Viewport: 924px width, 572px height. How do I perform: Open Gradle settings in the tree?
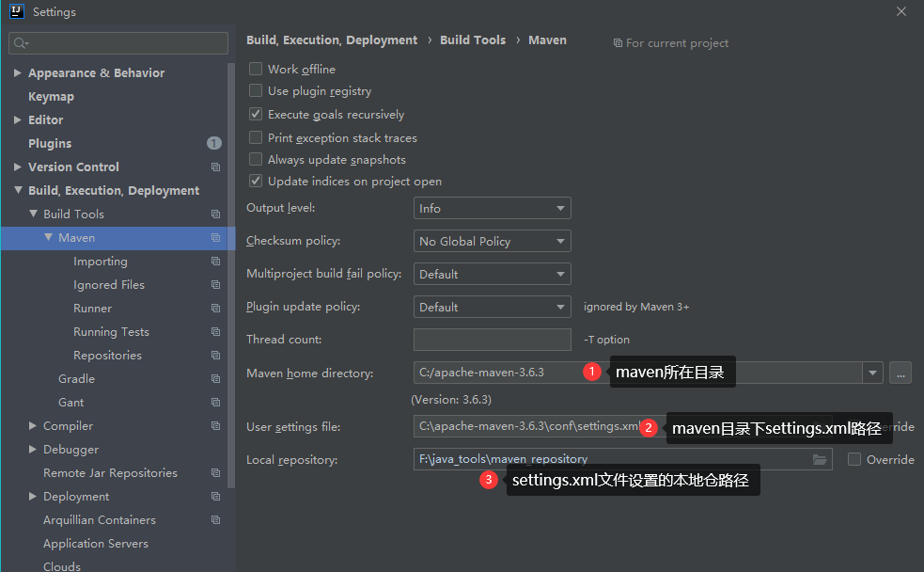(x=76, y=378)
